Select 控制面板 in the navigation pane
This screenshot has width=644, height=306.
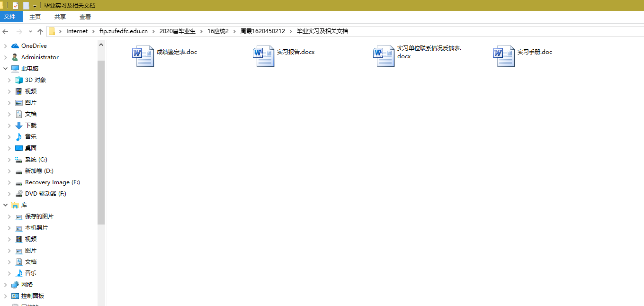(x=34, y=296)
